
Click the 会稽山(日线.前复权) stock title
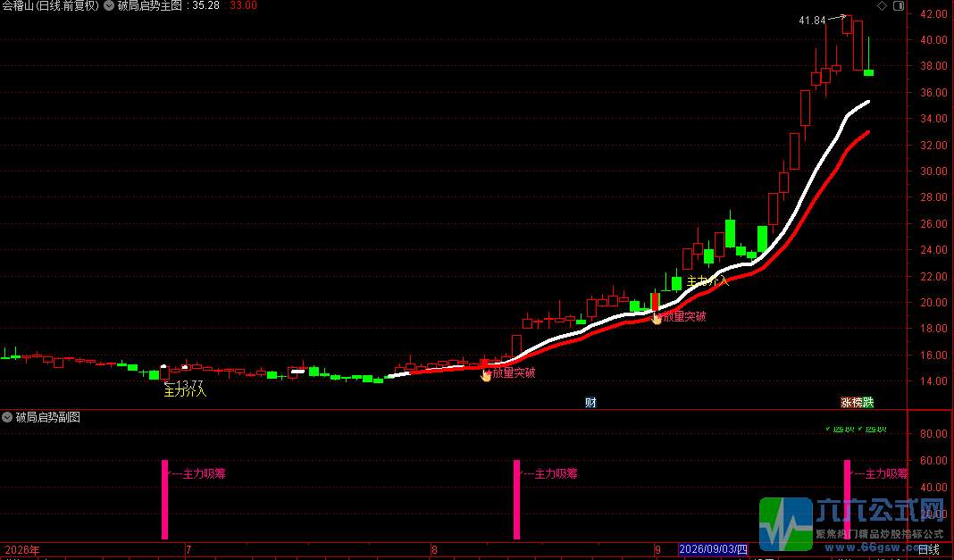pos(50,6)
